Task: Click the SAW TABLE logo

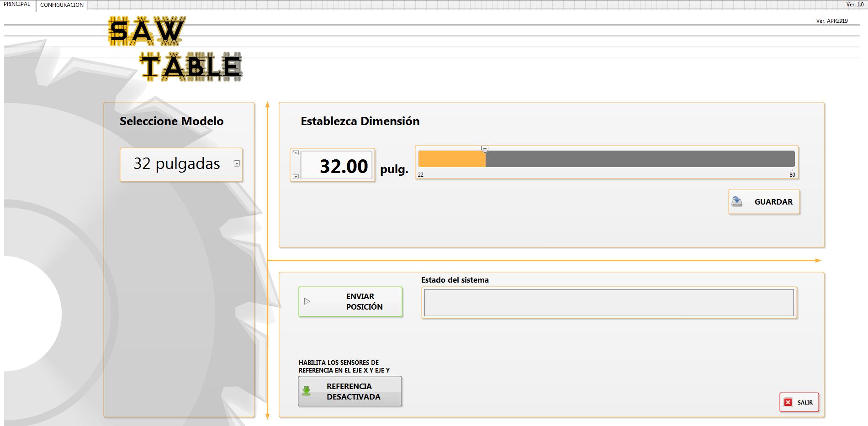Action: 175,49
